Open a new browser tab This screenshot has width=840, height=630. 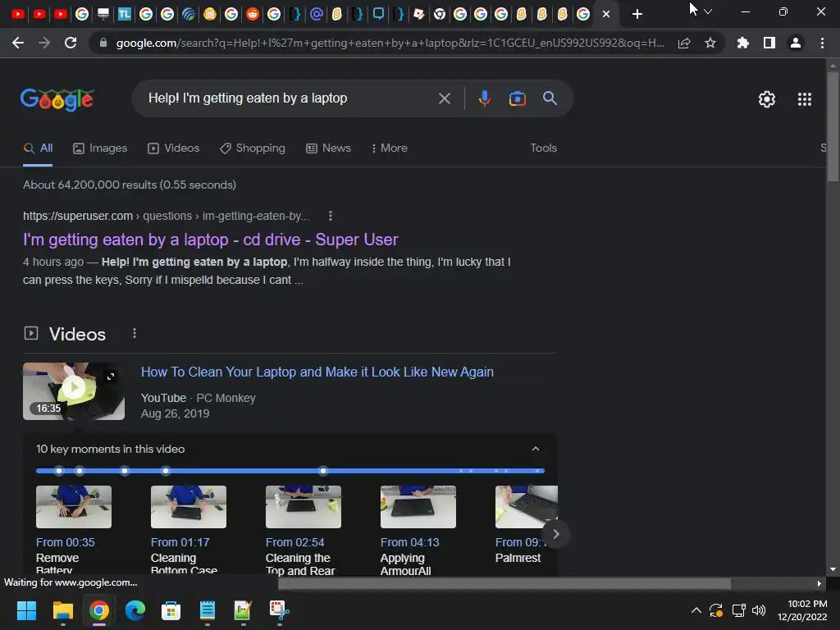pyautogui.click(x=637, y=14)
